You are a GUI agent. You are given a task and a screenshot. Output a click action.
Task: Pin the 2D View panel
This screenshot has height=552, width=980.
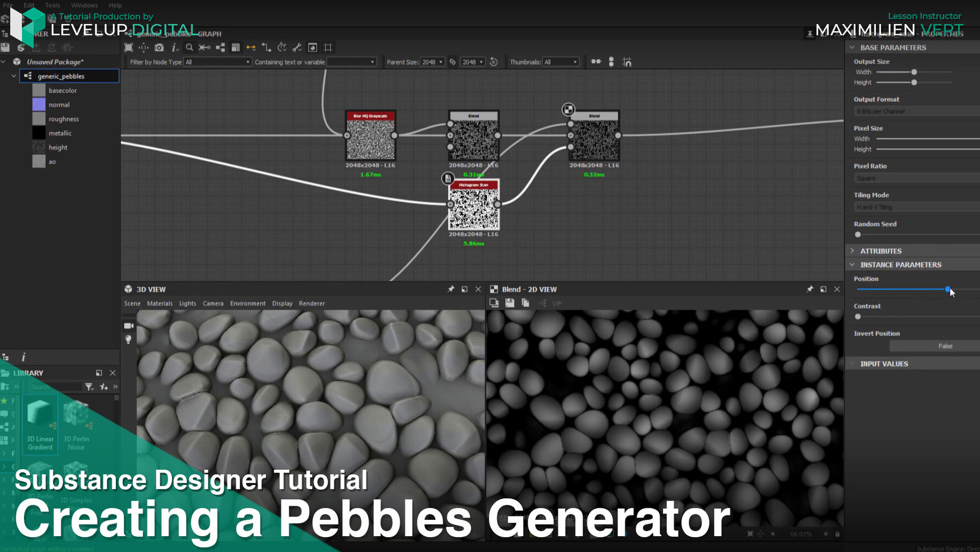pos(810,289)
